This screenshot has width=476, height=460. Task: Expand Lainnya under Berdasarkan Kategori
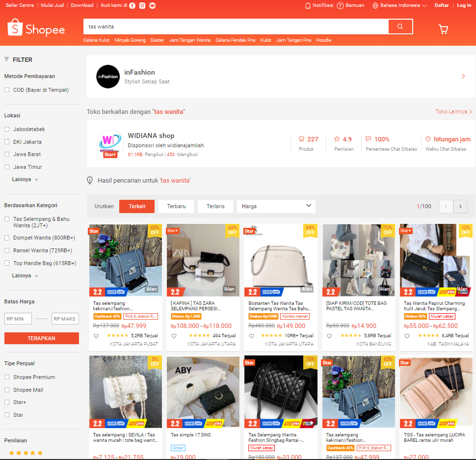(x=25, y=276)
